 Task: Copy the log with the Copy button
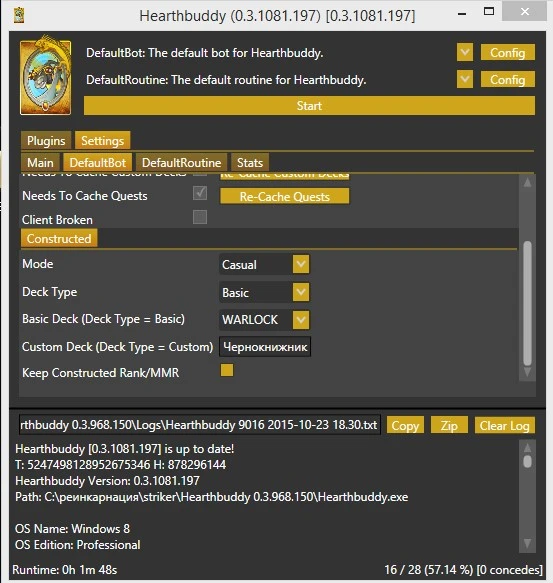tap(405, 425)
